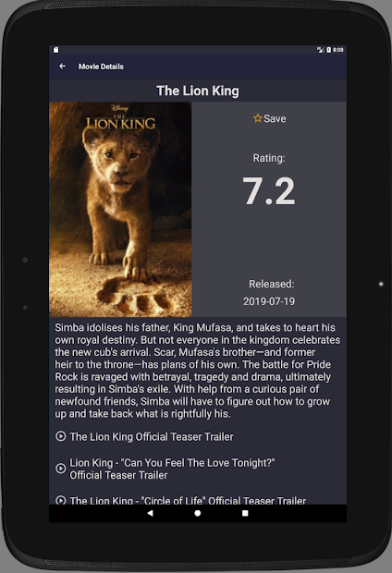
Task: Tap the Android back navigation triangle
Action: tap(150, 513)
